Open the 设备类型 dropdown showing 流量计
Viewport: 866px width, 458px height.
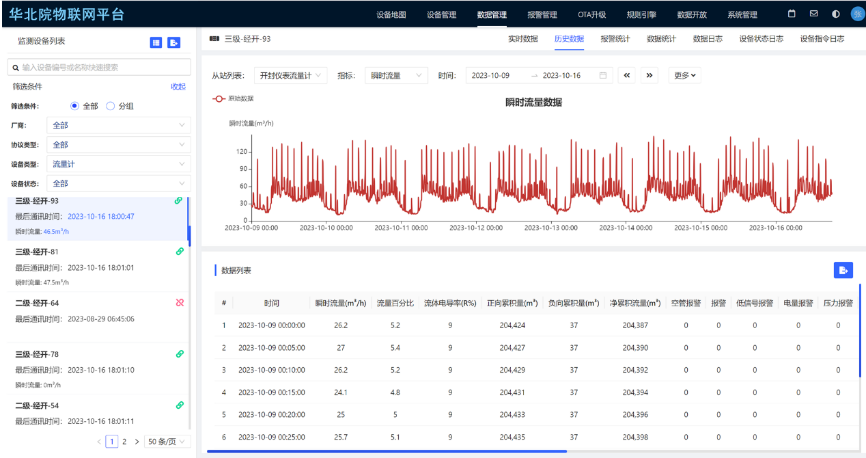[x=119, y=164]
